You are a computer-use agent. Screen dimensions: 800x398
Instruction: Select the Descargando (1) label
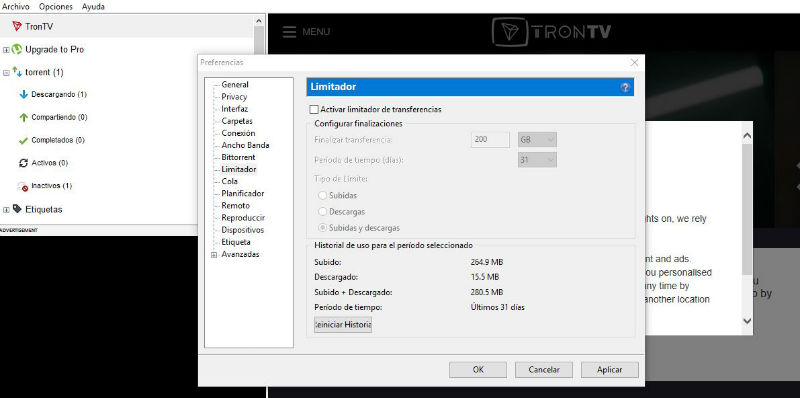59,95
